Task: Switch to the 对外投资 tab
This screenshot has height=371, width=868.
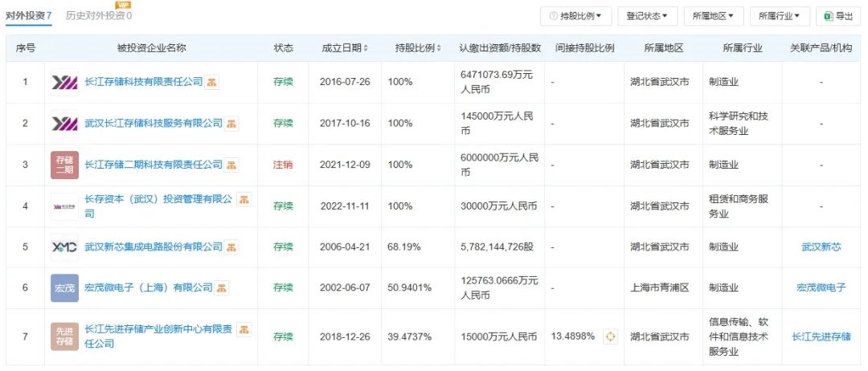Action: click(x=29, y=15)
